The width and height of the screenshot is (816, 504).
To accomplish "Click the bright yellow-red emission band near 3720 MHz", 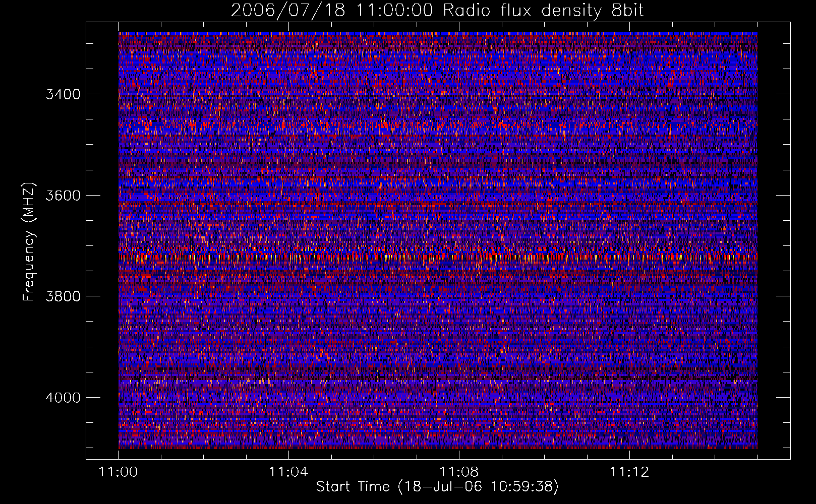I will pos(438,258).
